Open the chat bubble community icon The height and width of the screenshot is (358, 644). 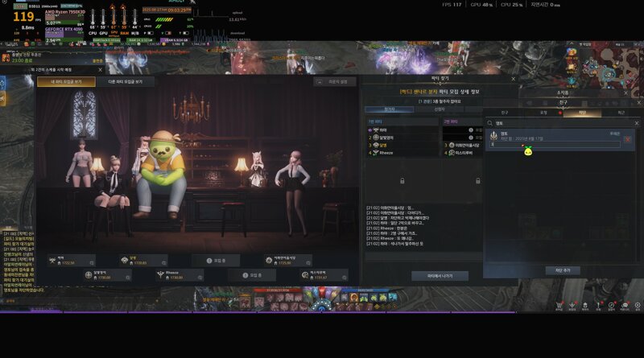tap(625, 305)
